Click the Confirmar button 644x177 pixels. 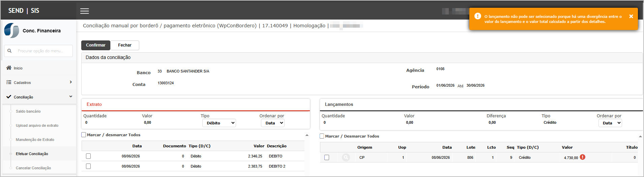(96, 45)
